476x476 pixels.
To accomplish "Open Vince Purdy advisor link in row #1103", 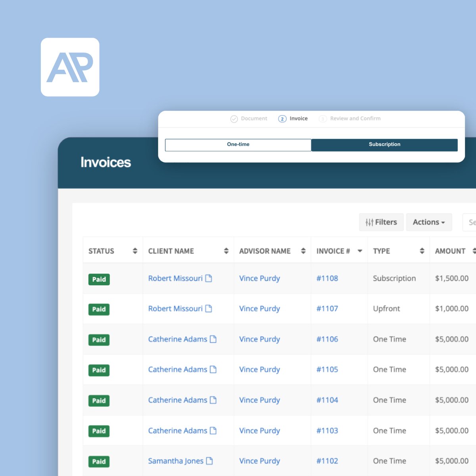I will click(259, 430).
